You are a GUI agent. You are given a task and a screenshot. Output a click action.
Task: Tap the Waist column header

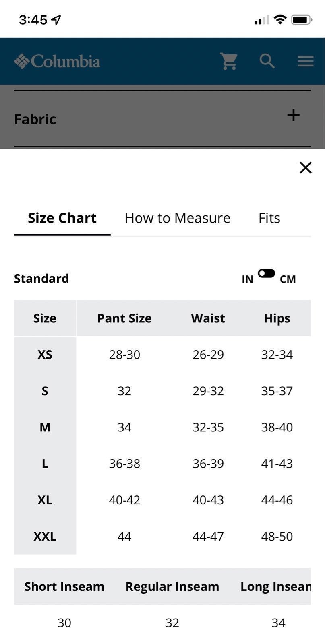click(x=208, y=318)
